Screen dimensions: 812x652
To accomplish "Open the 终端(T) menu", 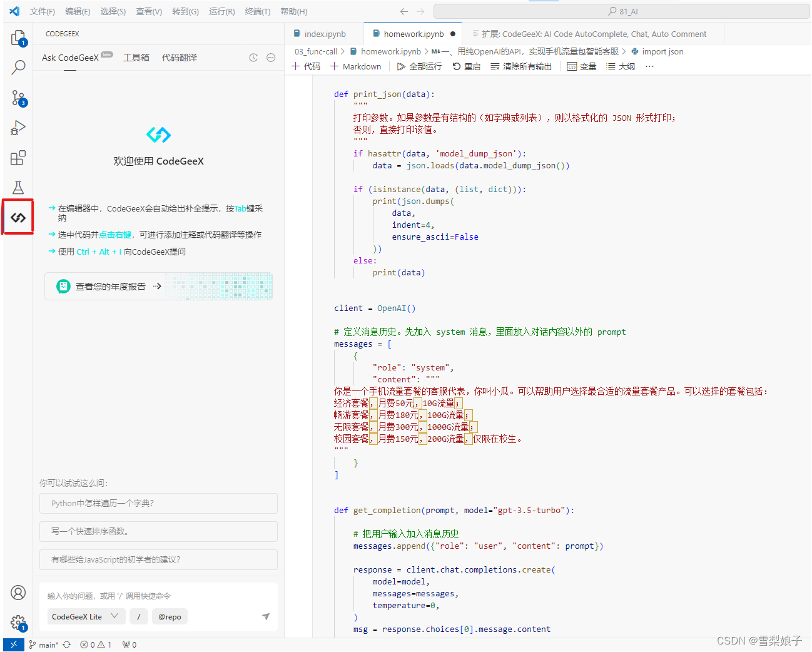I will (x=258, y=11).
